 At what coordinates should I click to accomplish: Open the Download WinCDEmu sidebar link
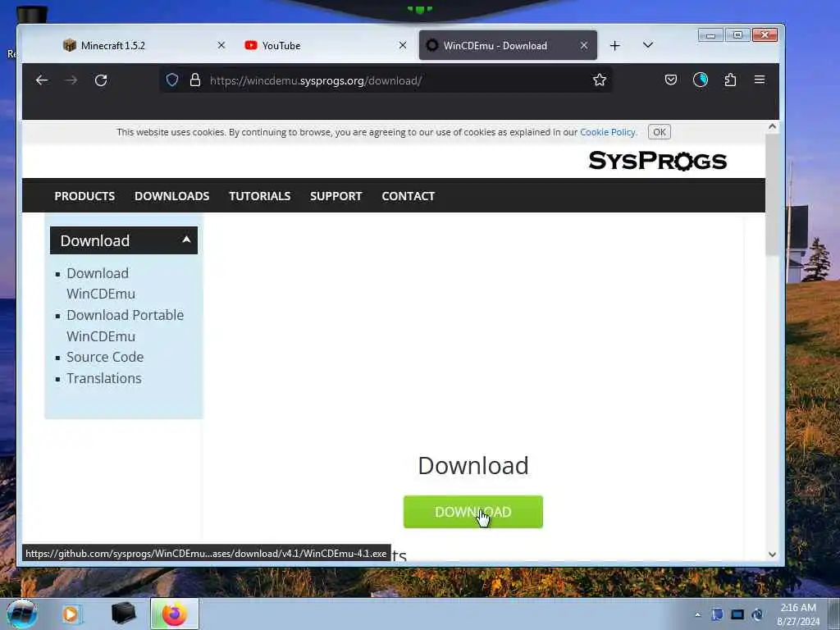101,283
